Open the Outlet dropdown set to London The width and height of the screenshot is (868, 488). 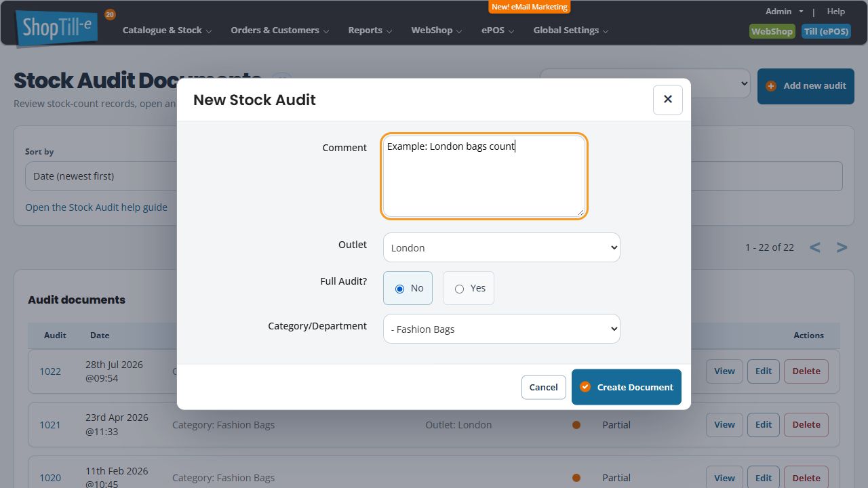coord(502,247)
